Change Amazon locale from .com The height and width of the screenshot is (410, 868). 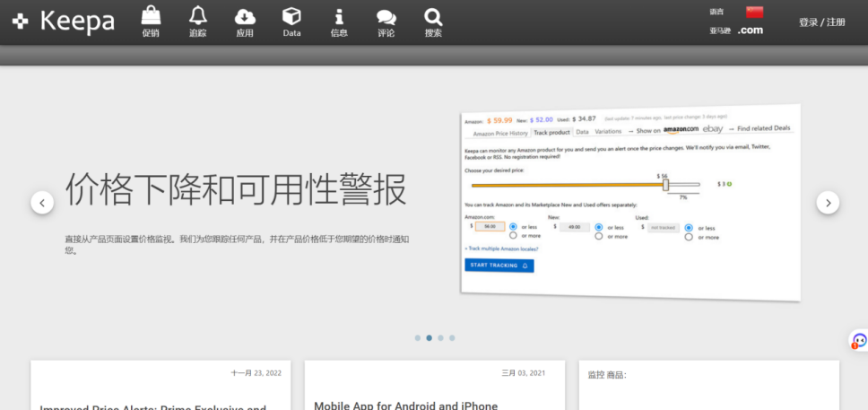click(x=751, y=31)
